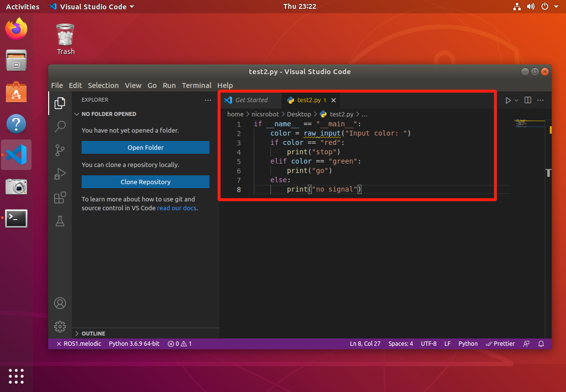Change indentation via Spaces: 4
The height and width of the screenshot is (392, 566).
tap(401, 344)
